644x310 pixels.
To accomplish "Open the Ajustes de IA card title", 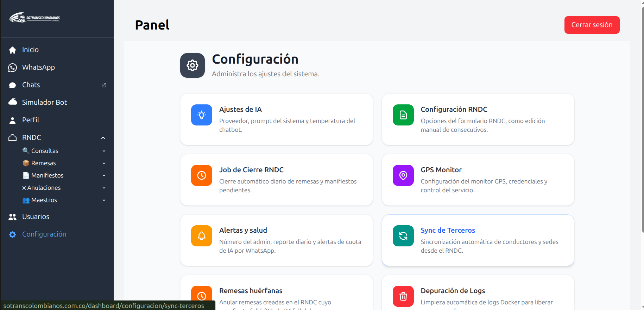I will click(x=240, y=109).
